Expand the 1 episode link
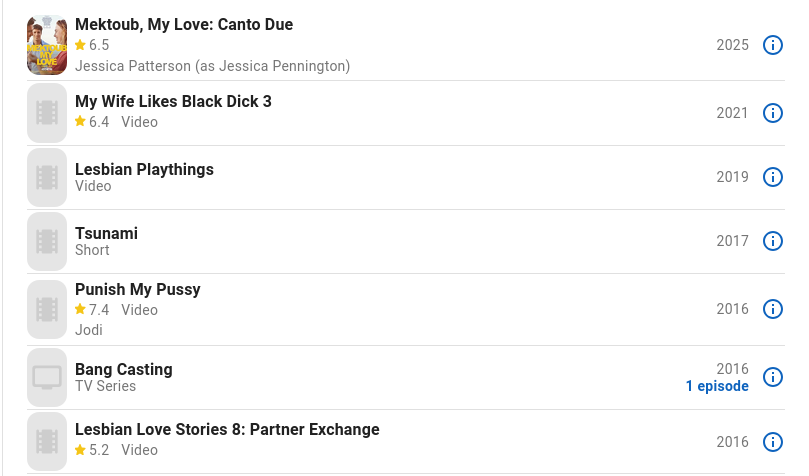The image size is (809, 476). click(716, 386)
